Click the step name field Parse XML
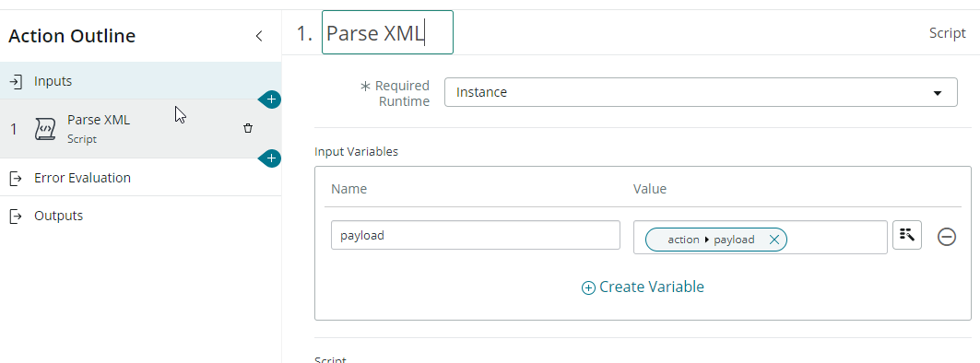This screenshot has width=980, height=363. [x=387, y=32]
